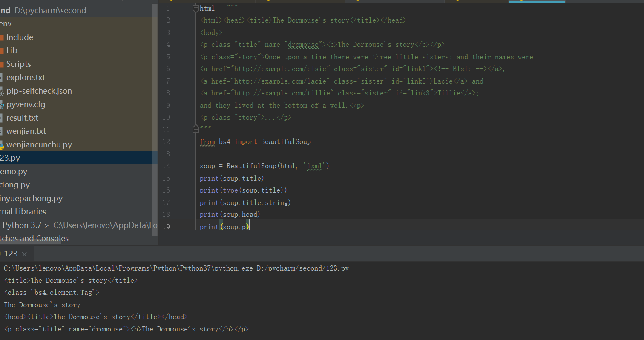Click the project panel horizontal scrollbar
This screenshot has width=644, height=340.
(30, 243)
